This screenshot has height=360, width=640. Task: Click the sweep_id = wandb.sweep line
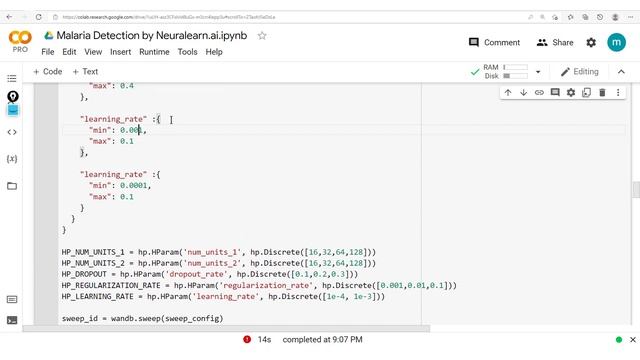(142, 318)
